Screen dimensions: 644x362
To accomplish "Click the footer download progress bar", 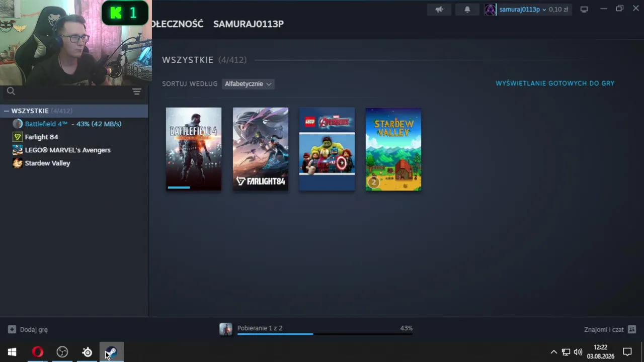I will coord(325,334).
